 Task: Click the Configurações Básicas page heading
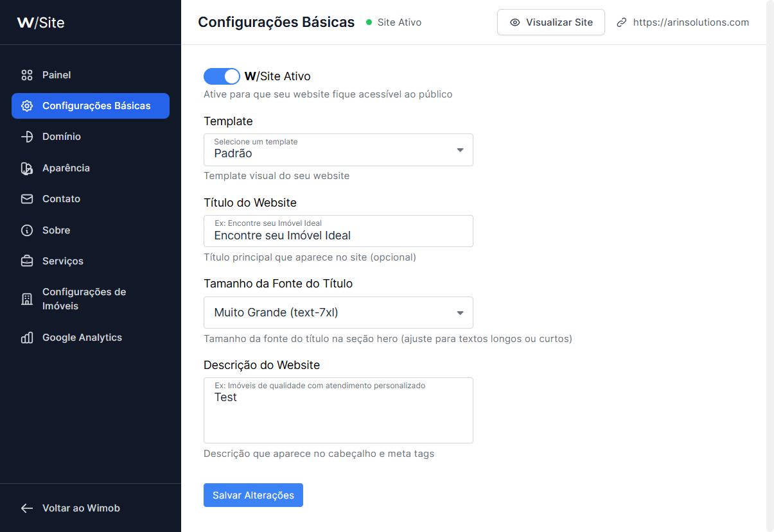276,22
